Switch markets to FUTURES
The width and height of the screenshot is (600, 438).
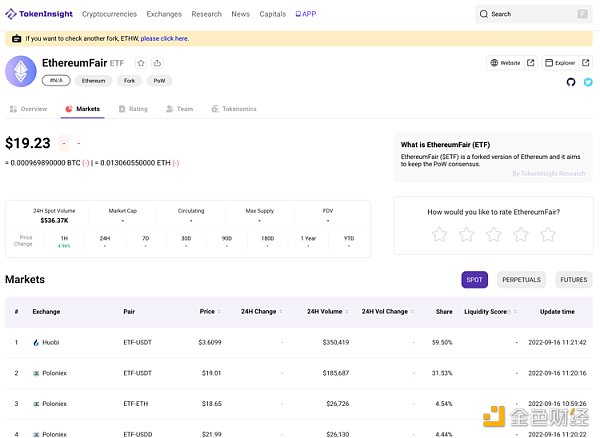573,280
